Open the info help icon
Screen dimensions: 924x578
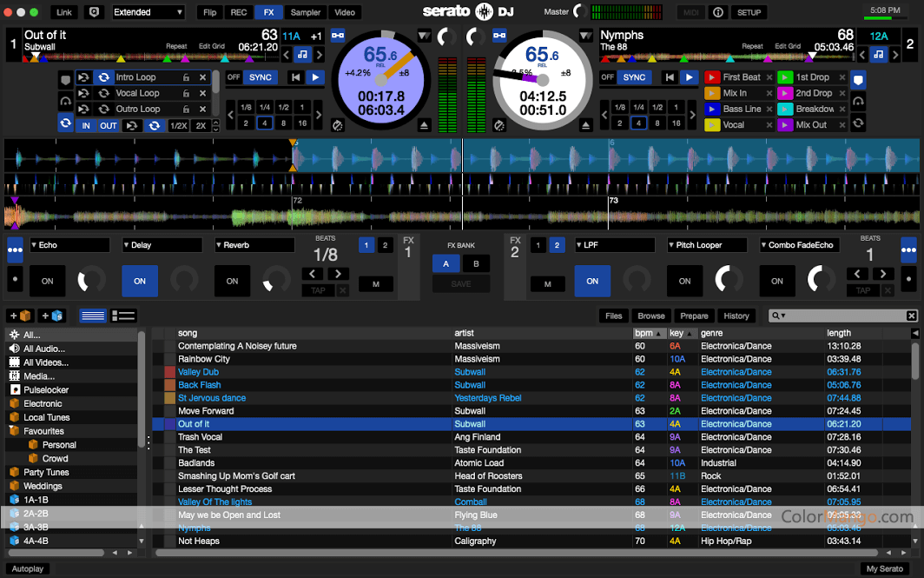(x=717, y=12)
